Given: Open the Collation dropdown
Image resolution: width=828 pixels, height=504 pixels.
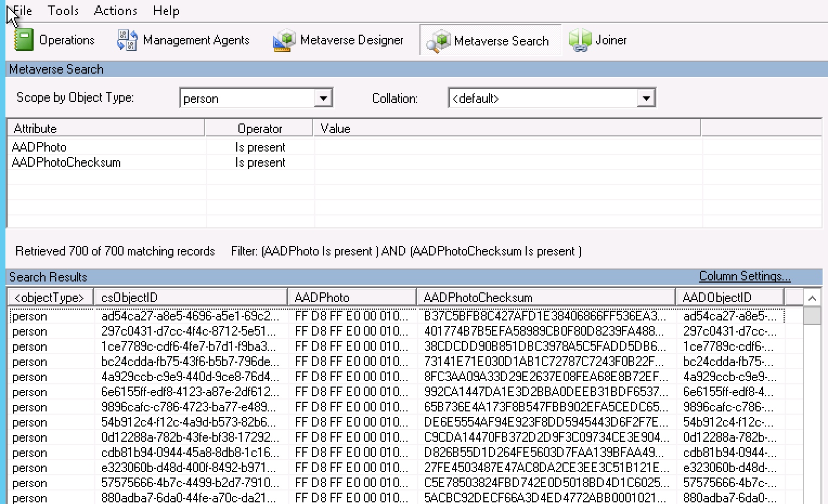Looking at the screenshot, I should 645,97.
